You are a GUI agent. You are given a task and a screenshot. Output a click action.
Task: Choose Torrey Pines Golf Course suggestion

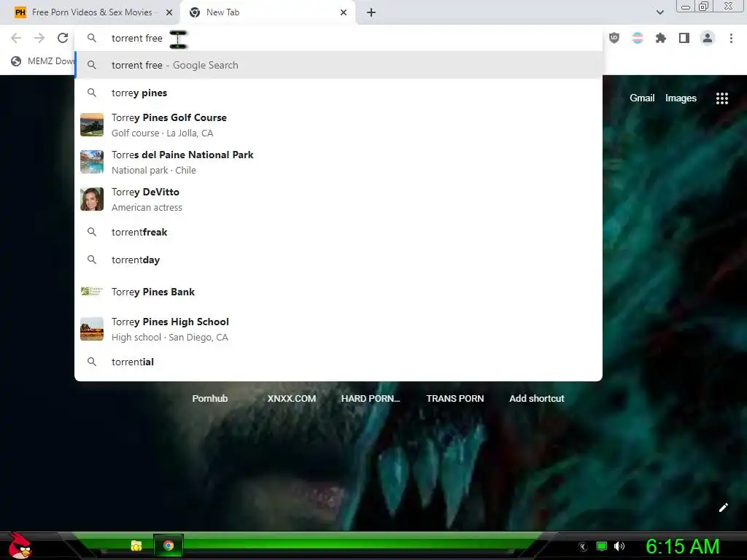[x=338, y=125]
